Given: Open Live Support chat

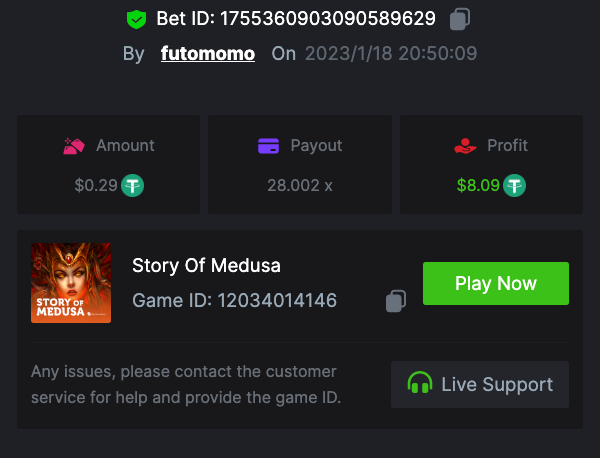Looking at the screenshot, I should [480, 384].
